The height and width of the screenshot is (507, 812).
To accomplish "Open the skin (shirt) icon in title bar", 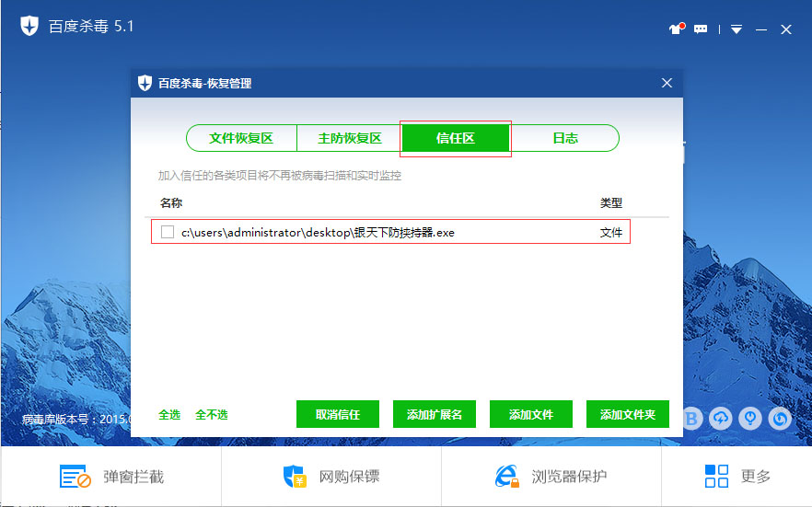I will tap(675, 29).
